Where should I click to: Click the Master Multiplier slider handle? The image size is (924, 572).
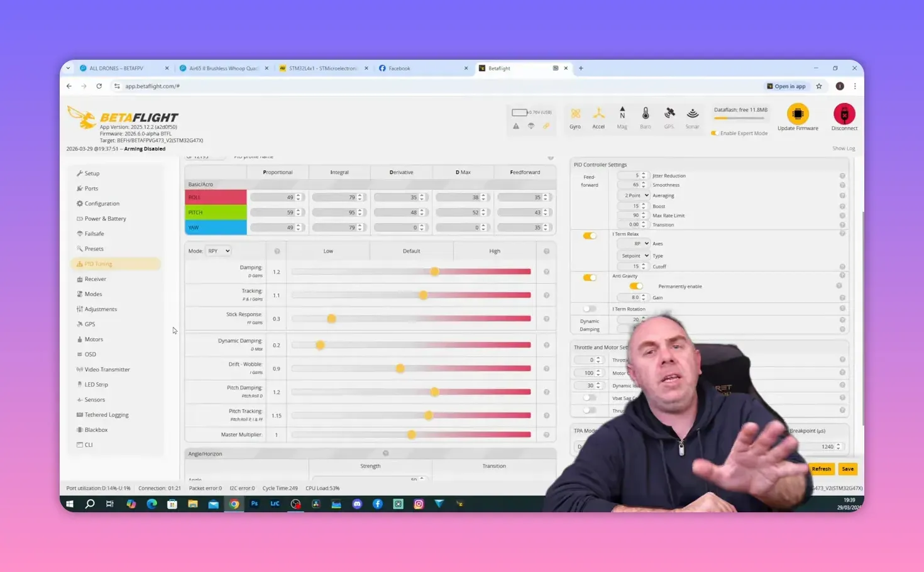click(x=411, y=435)
